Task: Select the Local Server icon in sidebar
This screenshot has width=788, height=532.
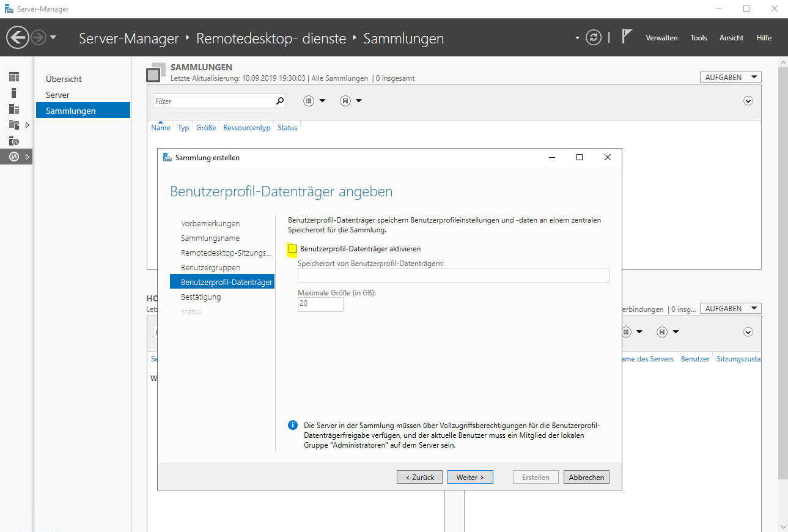Action: point(14,93)
